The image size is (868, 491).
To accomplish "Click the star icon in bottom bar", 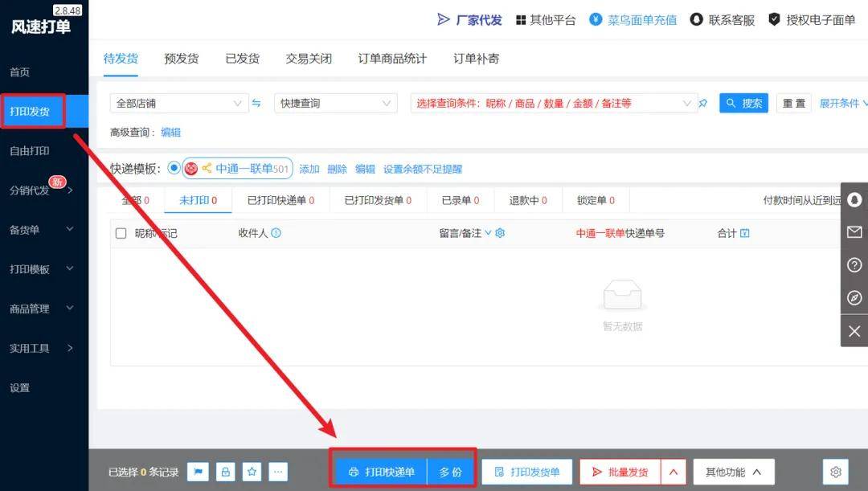I will pyautogui.click(x=252, y=472).
